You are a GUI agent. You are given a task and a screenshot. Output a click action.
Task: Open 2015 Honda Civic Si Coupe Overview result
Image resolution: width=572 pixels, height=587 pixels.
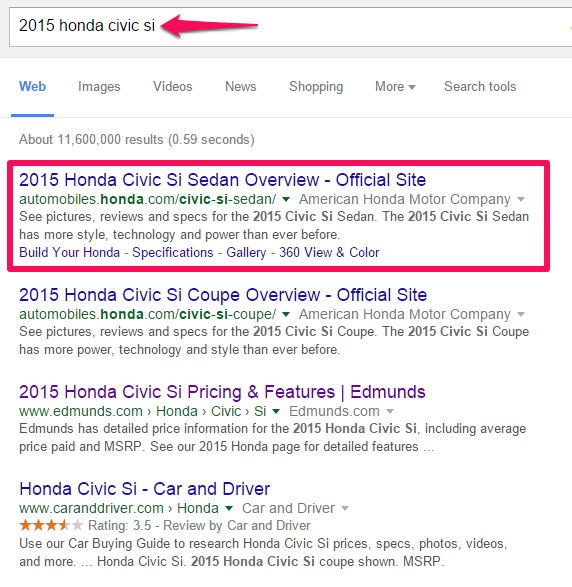223,295
